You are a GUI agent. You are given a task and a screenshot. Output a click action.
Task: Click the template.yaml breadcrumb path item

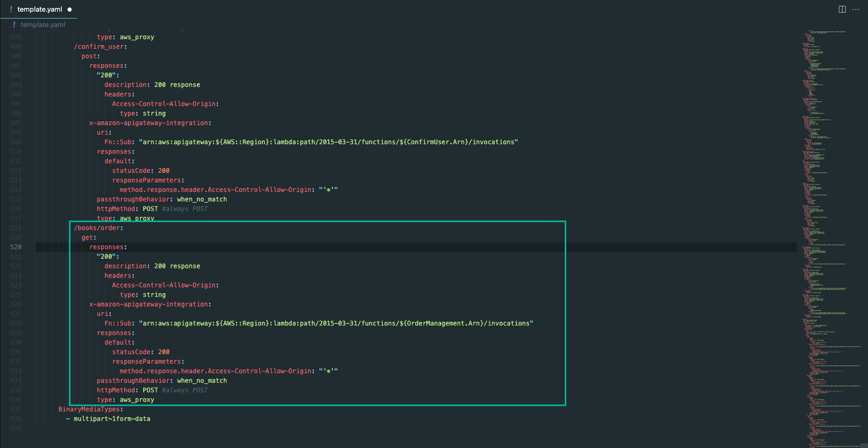43,25
